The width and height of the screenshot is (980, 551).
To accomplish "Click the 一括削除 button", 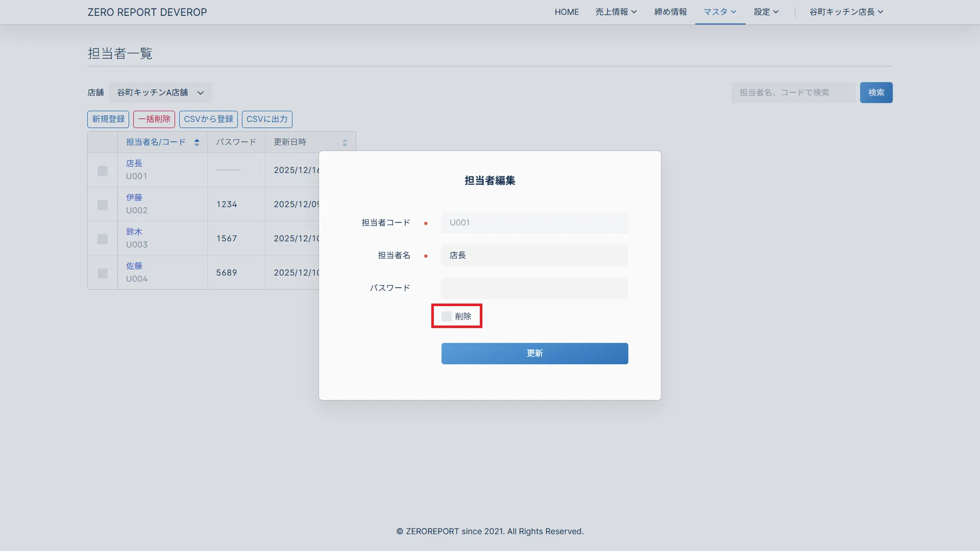I will 154,119.
